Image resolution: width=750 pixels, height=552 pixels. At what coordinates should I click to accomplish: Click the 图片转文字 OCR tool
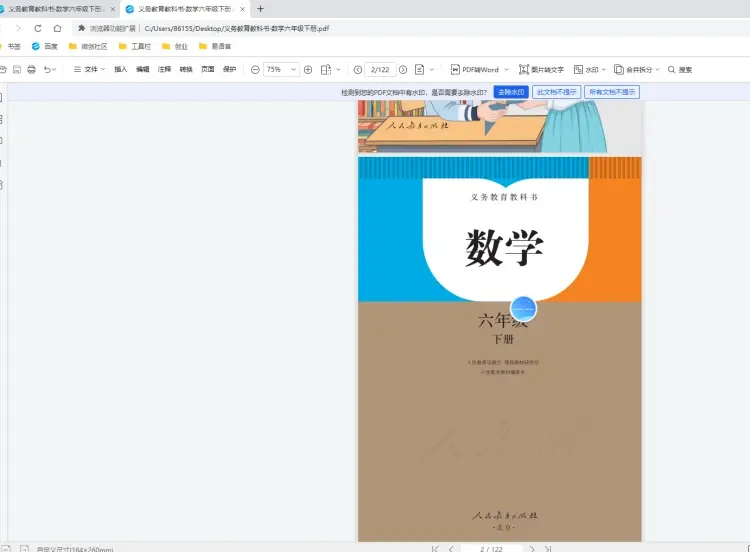click(541, 70)
